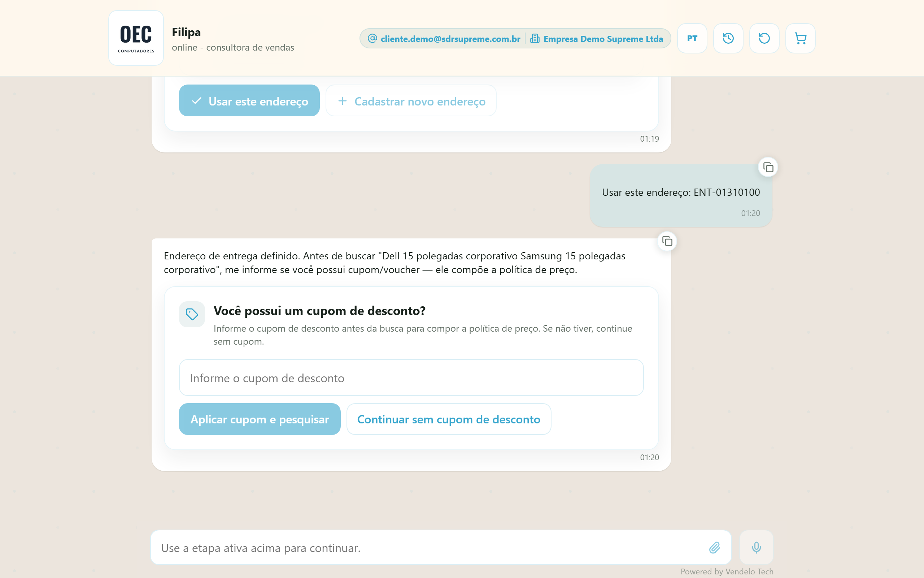Copy the "Endereço de entrega definido" message
924x578 pixels.
tap(667, 241)
